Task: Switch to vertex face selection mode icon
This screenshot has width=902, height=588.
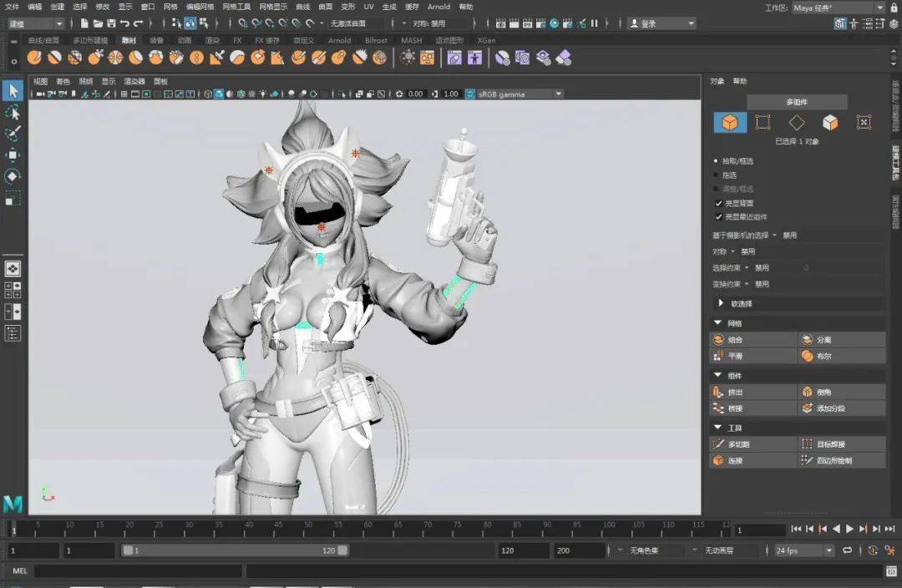Action: coord(864,123)
